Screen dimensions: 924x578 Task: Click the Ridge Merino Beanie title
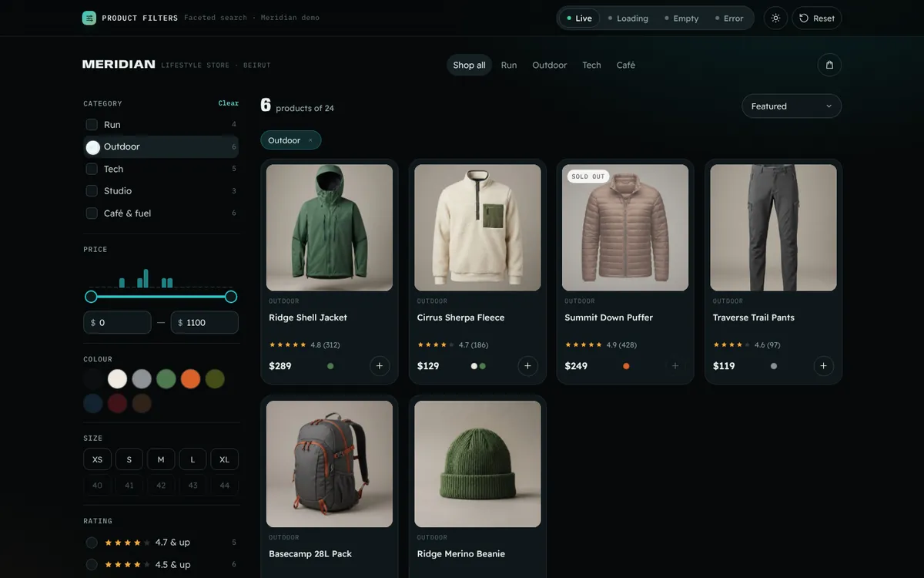tap(461, 554)
